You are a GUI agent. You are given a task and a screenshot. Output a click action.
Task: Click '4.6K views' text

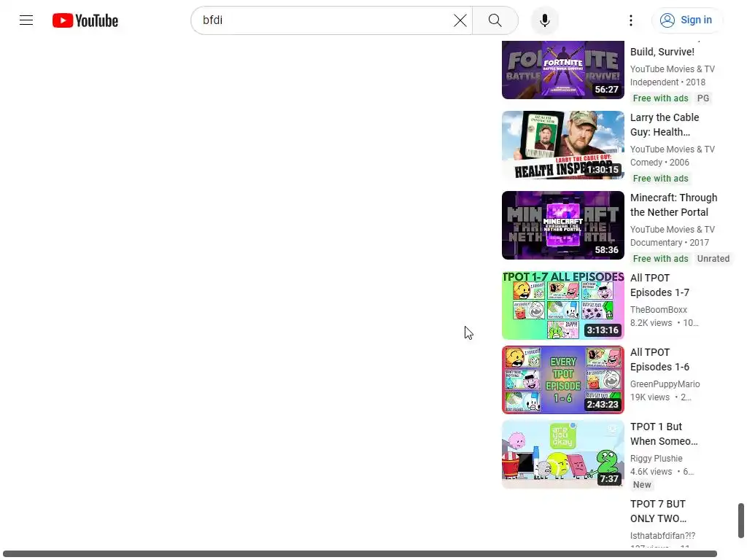[651, 472]
